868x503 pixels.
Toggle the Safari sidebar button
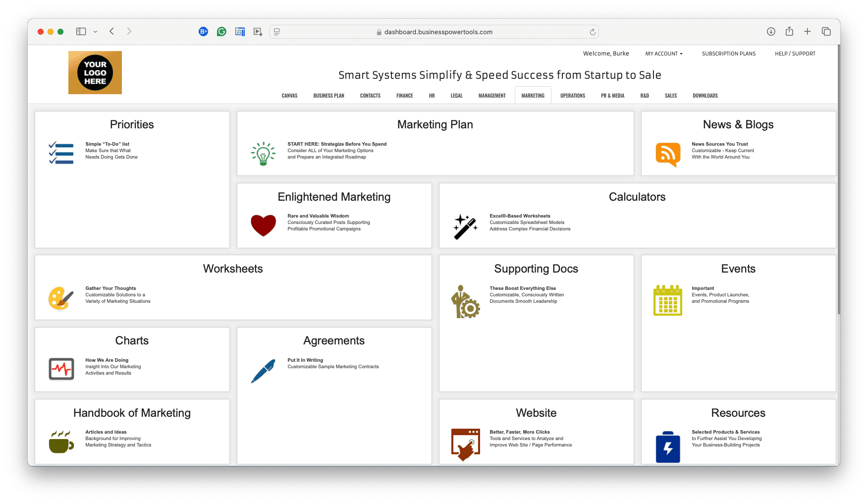81,32
